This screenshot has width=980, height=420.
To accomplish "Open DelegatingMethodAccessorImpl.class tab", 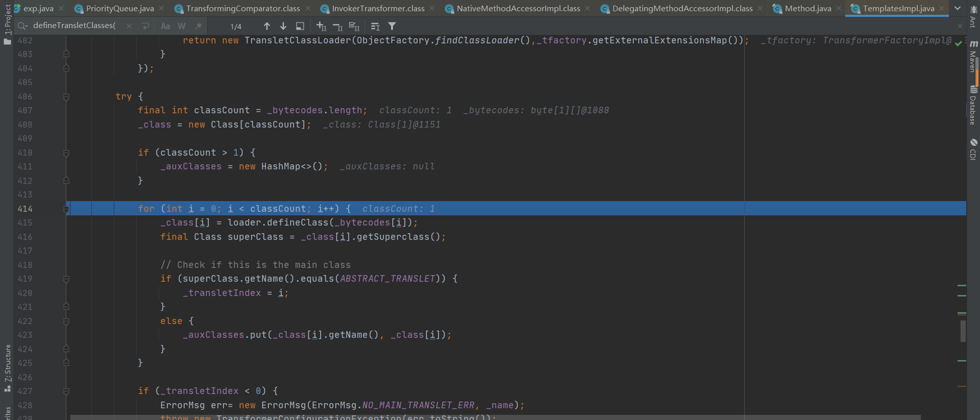I will tap(682, 8).
